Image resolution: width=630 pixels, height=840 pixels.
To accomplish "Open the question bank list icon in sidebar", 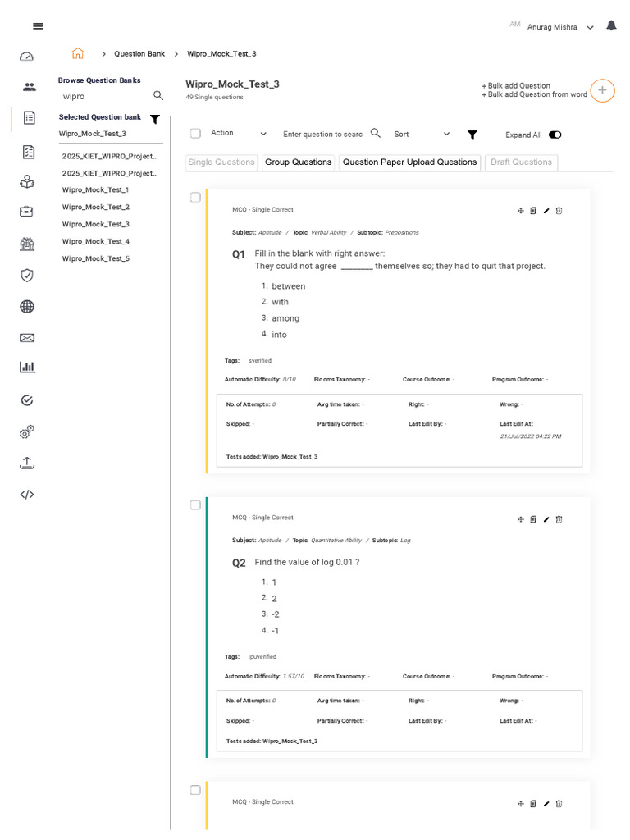I will click(29, 117).
